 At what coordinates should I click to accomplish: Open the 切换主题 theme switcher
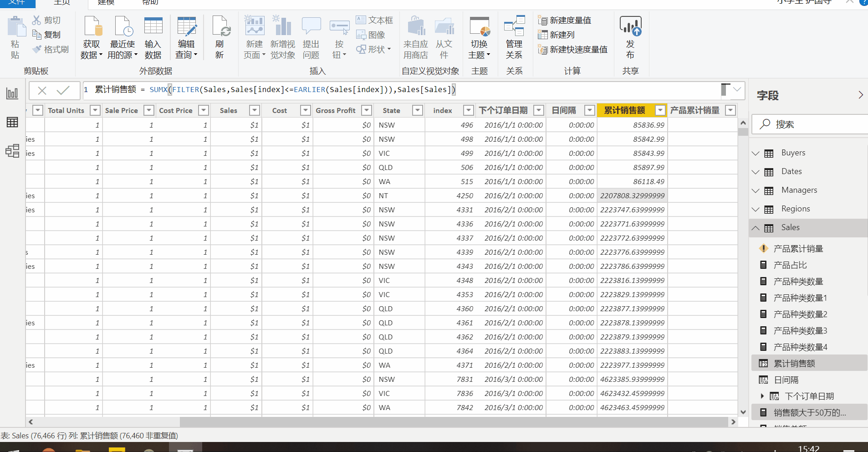(479, 36)
